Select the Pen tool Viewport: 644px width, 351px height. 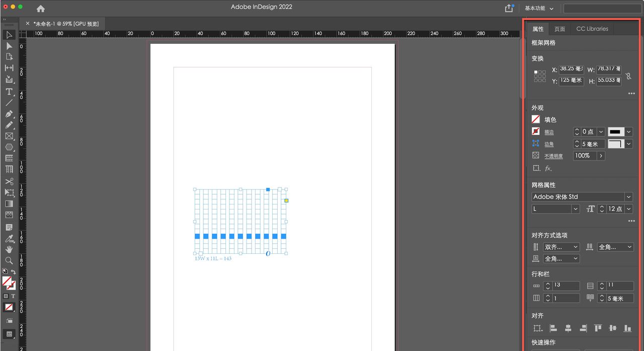(x=9, y=114)
